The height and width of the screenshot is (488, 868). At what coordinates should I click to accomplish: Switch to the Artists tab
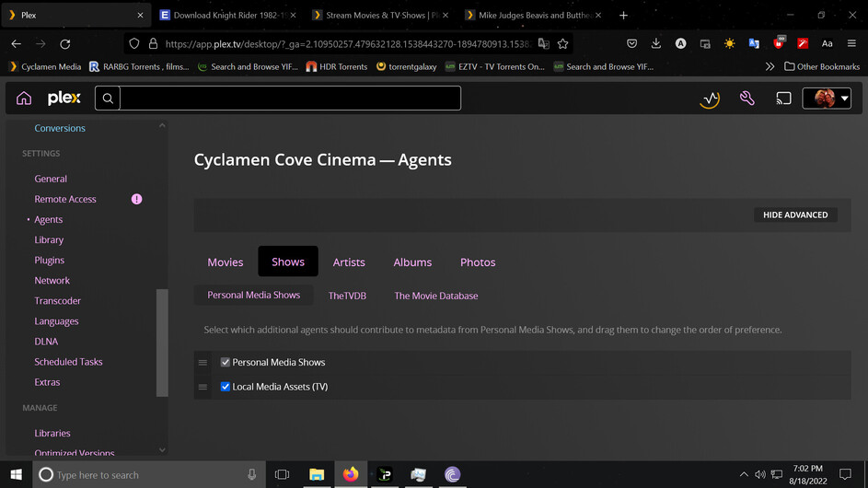(349, 262)
